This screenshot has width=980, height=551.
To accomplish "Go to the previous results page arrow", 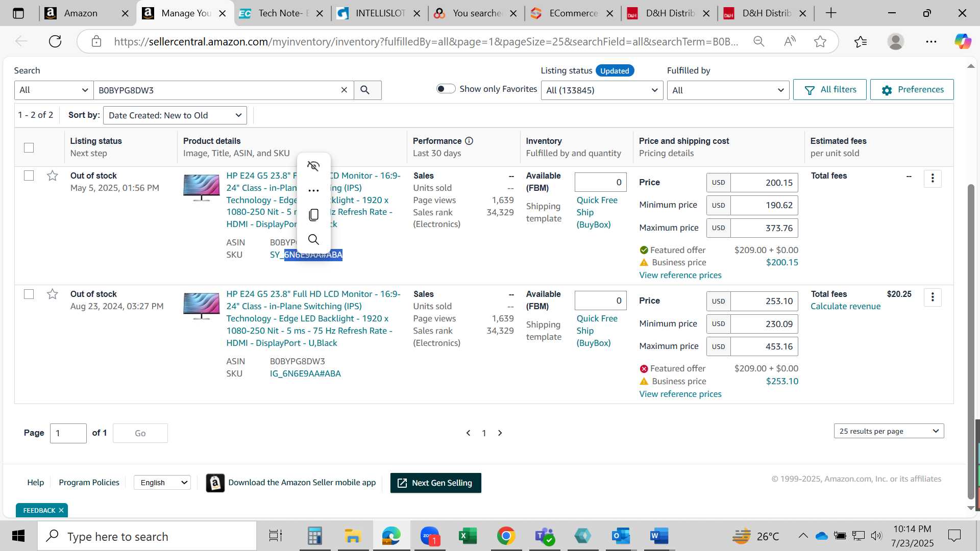I will point(468,433).
